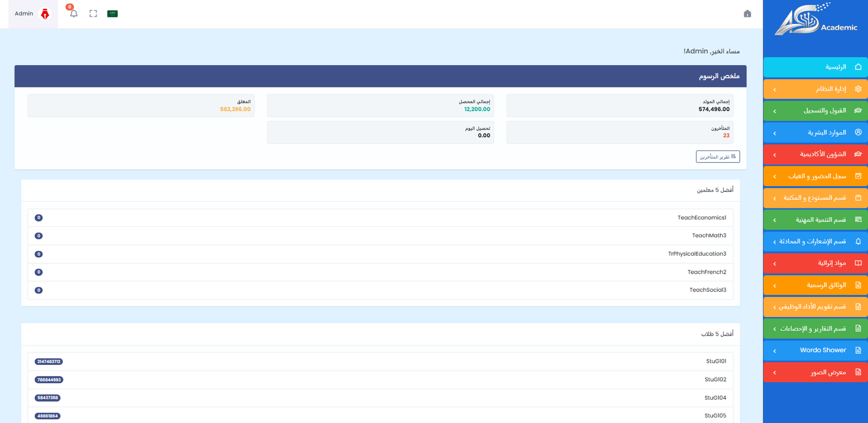Click the 786844993 score badge
The width and height of the screenshot is (868, 423).
pos(49,380)
